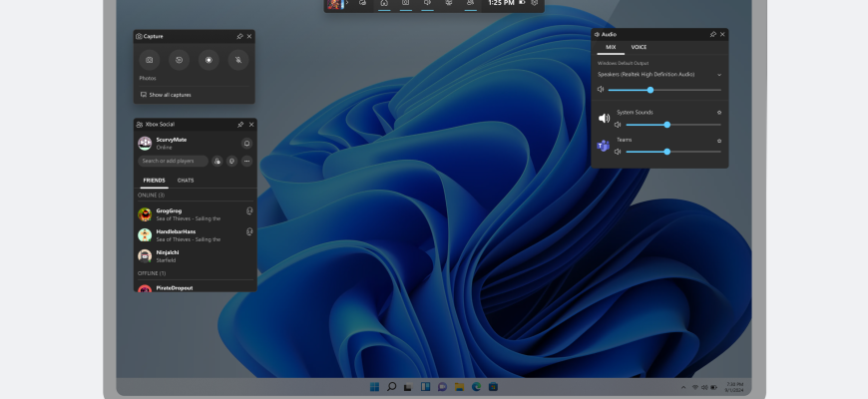Favorite Teams with the star icon
This screenshot has width=868, height=399.
(x=719, y=141)
